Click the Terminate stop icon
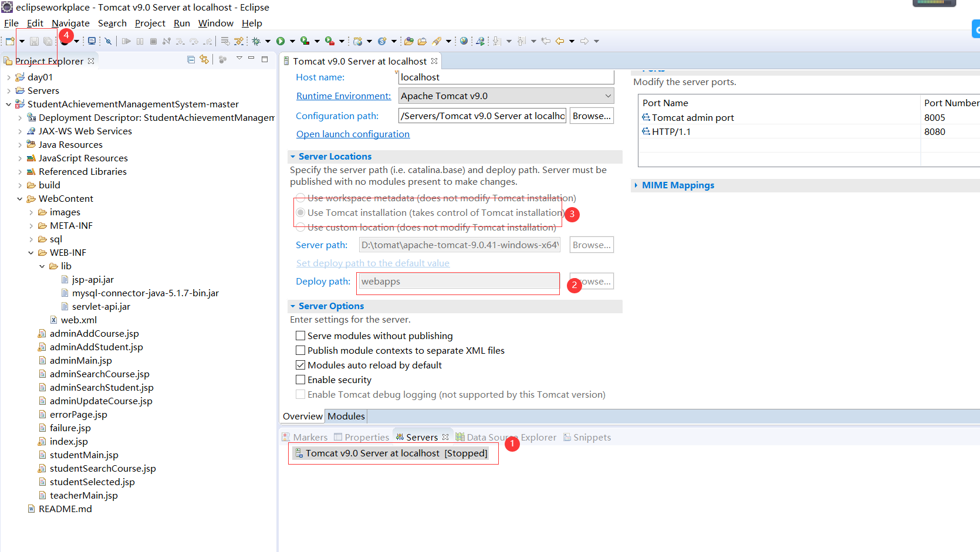The image size is (980, 552). 153,41
